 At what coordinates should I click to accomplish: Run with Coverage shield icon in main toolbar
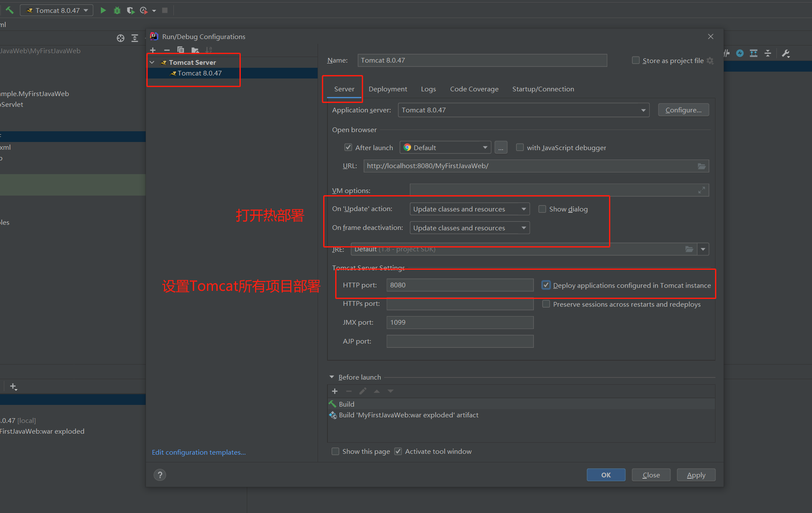click(x=130, y=10)
